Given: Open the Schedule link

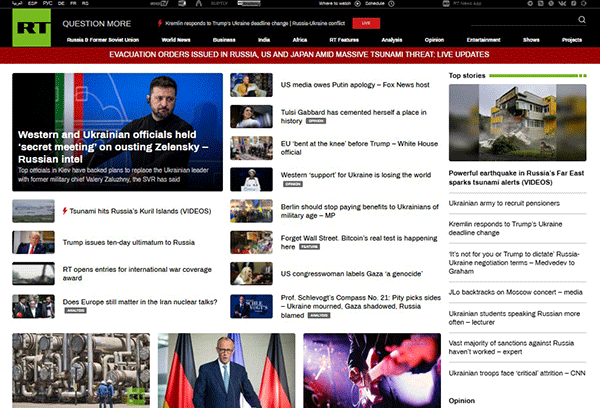Looking at the screenshot, I should pyautogui.click(x=375, y=3).
